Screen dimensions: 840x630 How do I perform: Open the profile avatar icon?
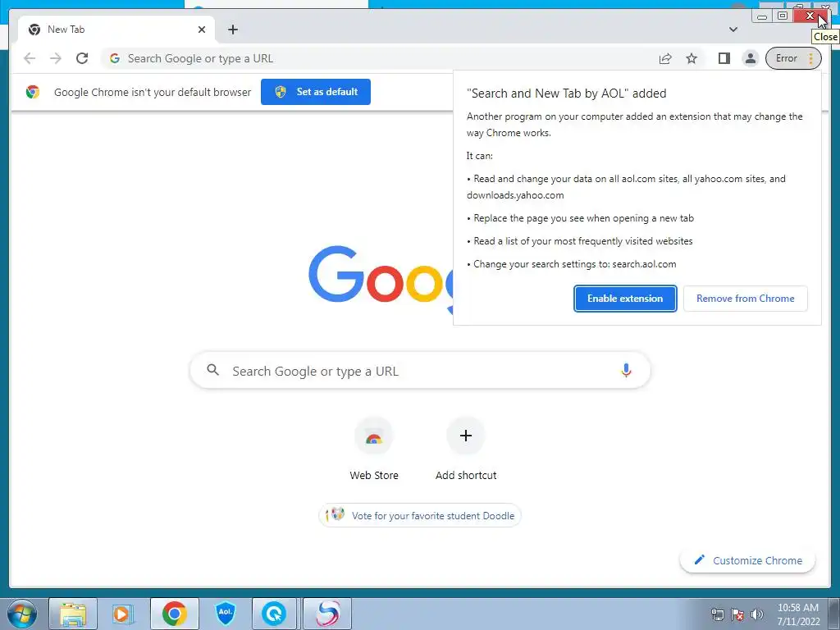pyautogui.click(x=751, y=58)
